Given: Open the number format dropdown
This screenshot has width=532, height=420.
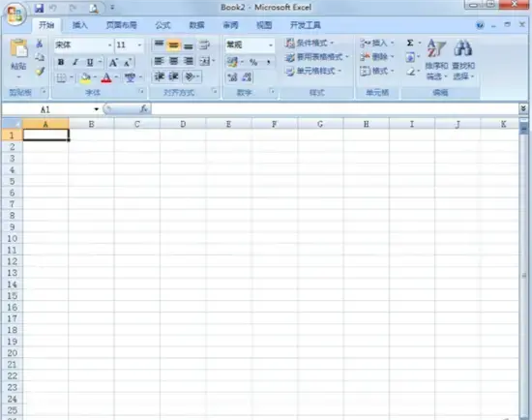Looking at the screenshot, I should (x=271, y=45).
